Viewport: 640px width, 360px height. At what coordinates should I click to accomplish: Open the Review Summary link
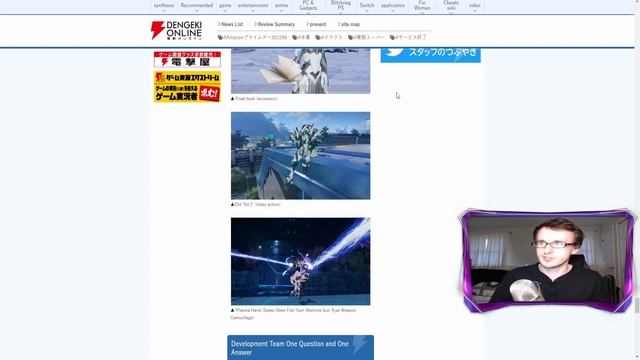[x=275, y=24]
